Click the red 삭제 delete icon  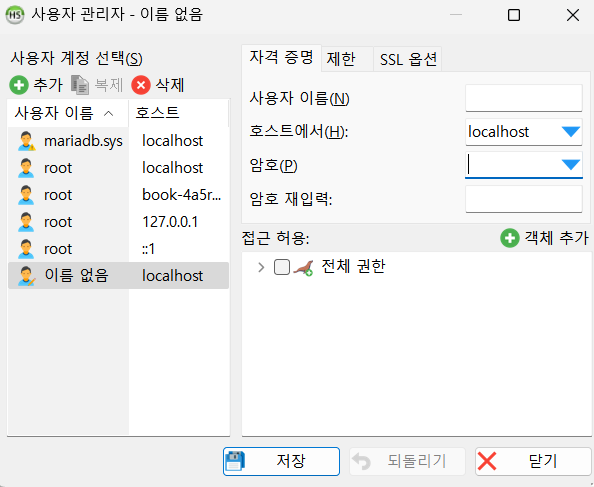(x=141, y=85)
